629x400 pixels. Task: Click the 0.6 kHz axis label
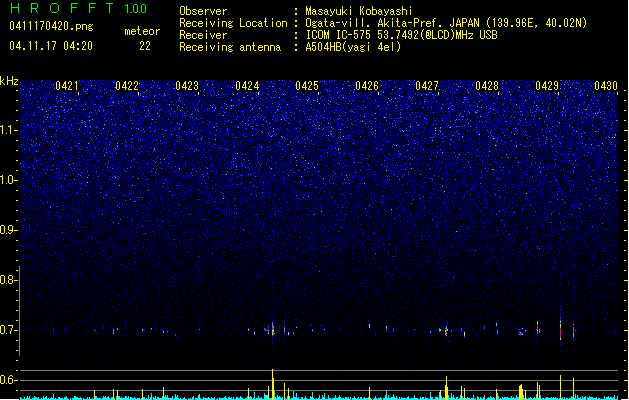click(8, 380)
